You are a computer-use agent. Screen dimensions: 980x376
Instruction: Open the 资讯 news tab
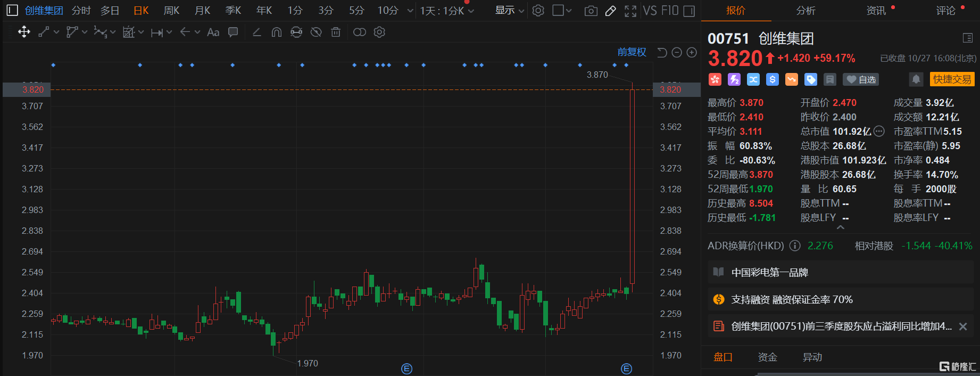click(x=876, y=11)
